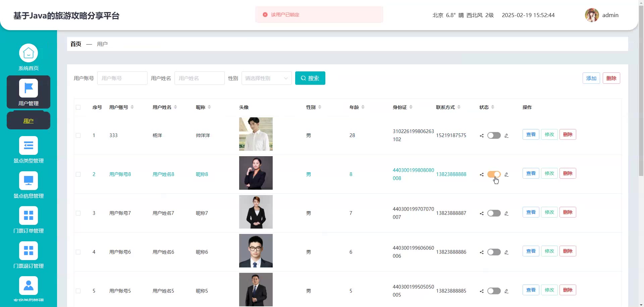Click status edit pencil for 用户账号6

506,252
